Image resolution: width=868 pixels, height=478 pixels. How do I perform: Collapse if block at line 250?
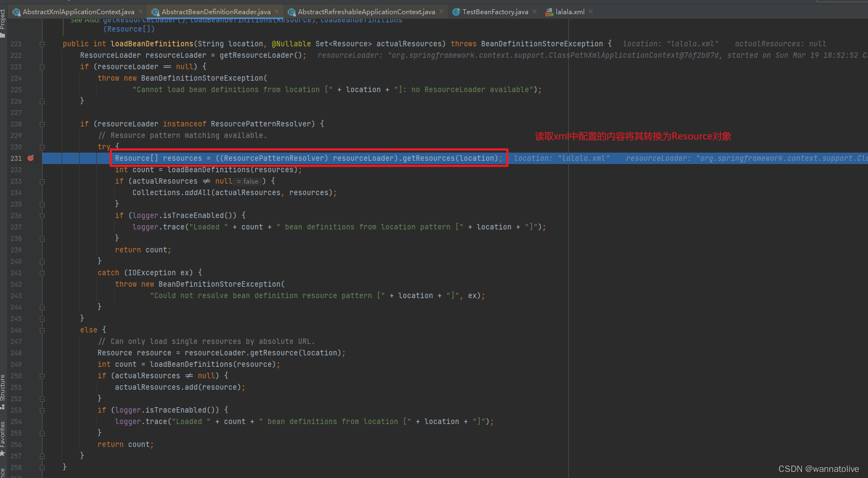click(42, 376)
